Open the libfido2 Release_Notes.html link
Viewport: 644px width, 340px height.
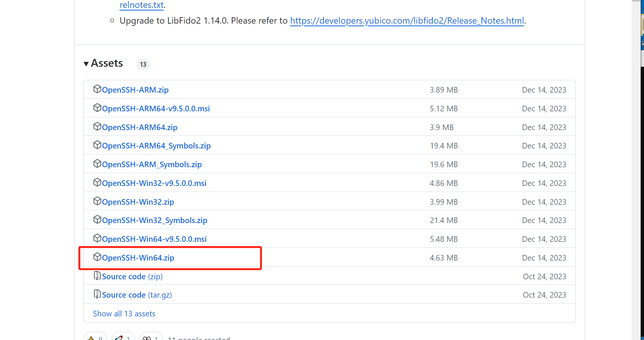[x=407, y=21]
